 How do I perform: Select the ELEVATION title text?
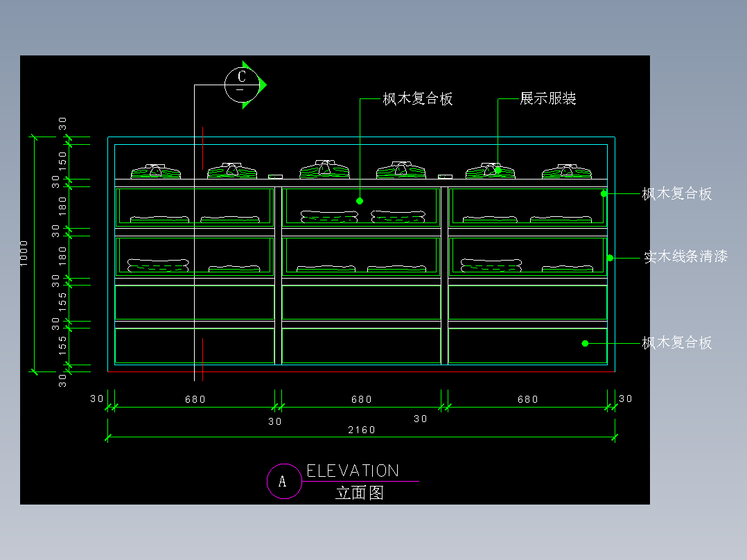tap(353, 471)
